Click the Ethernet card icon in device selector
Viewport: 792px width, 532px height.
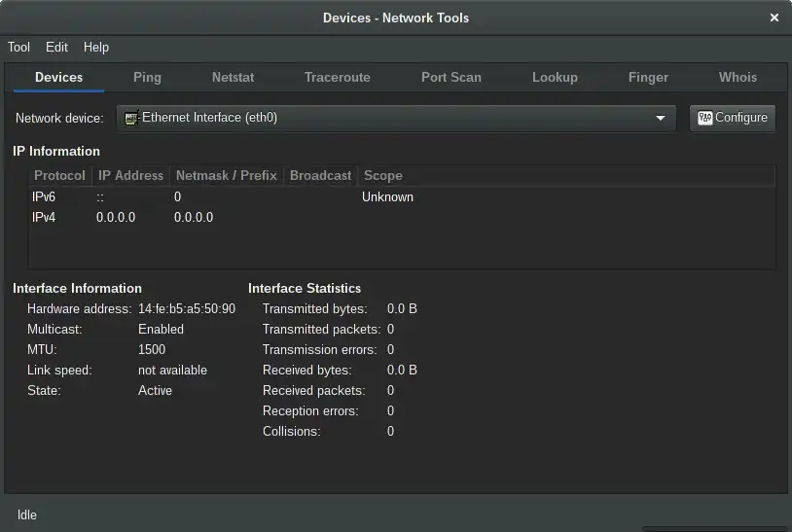[x=131, y=118]
